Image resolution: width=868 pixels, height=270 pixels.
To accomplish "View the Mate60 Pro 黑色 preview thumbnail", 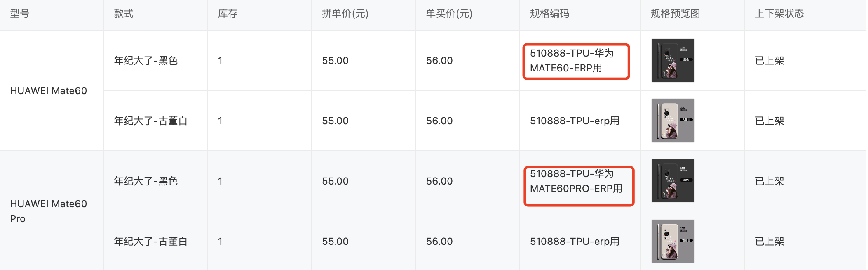I will [673, 181].
